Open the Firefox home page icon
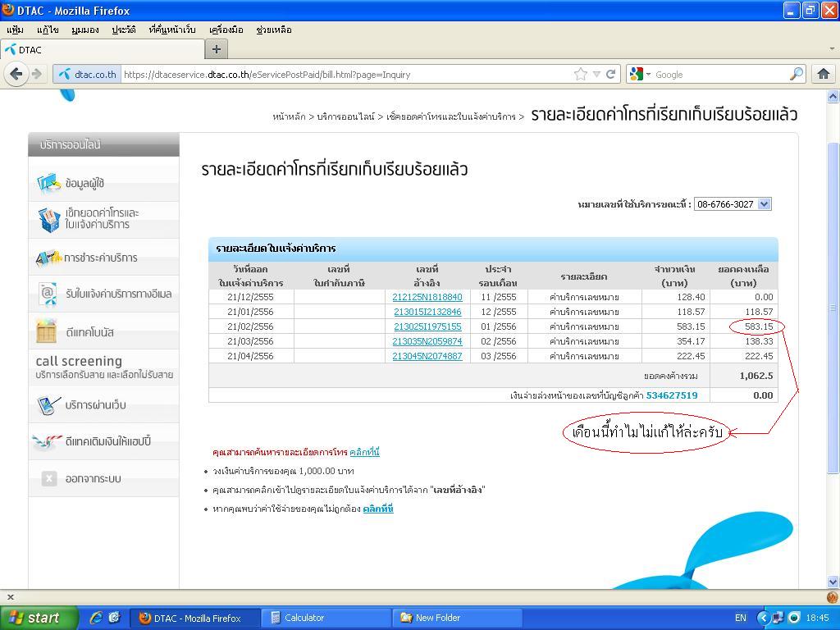The image size is (840, 630). [824, 75]
